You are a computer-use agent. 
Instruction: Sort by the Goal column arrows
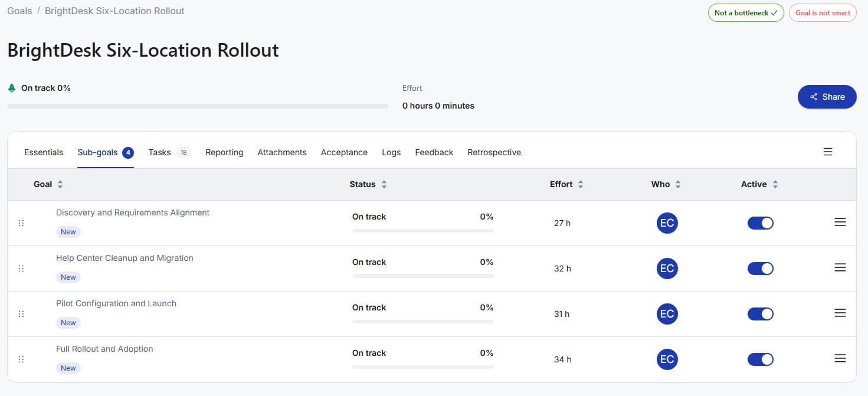pyautogui.click(x=60, y=184)
